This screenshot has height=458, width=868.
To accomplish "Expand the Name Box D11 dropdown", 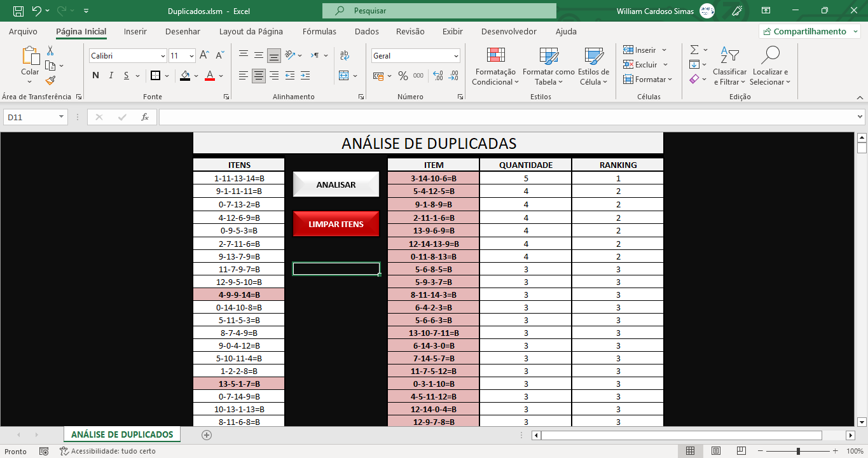I will coord(62,117).
